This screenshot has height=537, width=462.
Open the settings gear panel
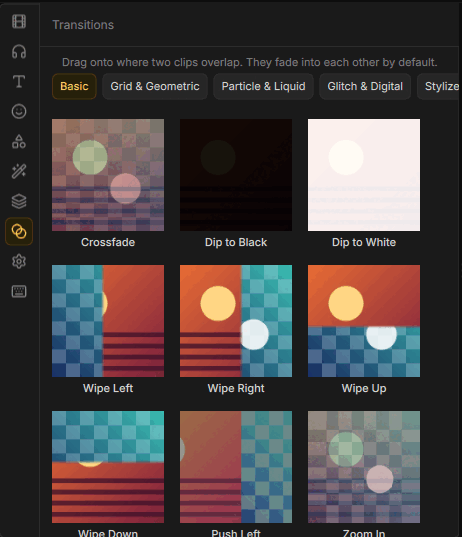pos(19,262)
